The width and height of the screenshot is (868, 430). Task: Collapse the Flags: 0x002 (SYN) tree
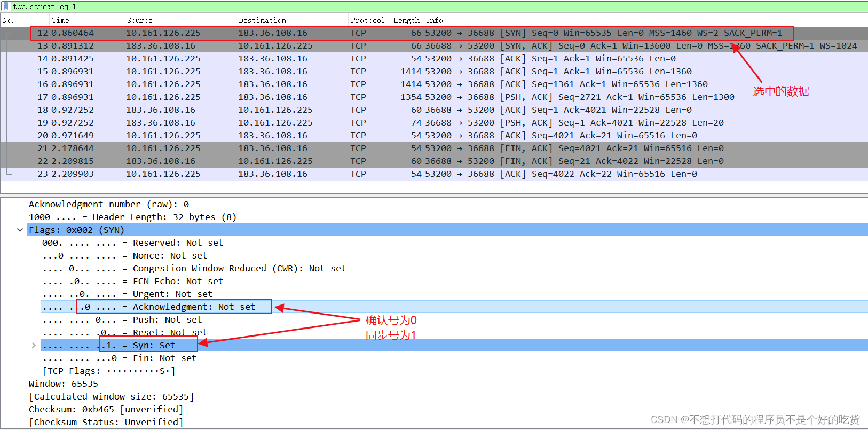(x=20, y=230)
